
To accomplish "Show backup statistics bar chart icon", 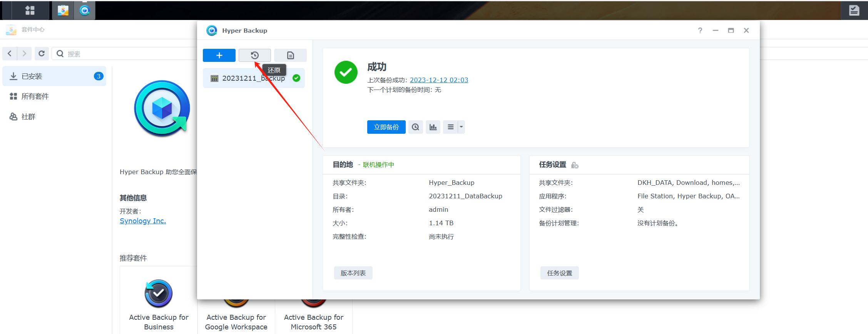I will [x=433, y=127].
